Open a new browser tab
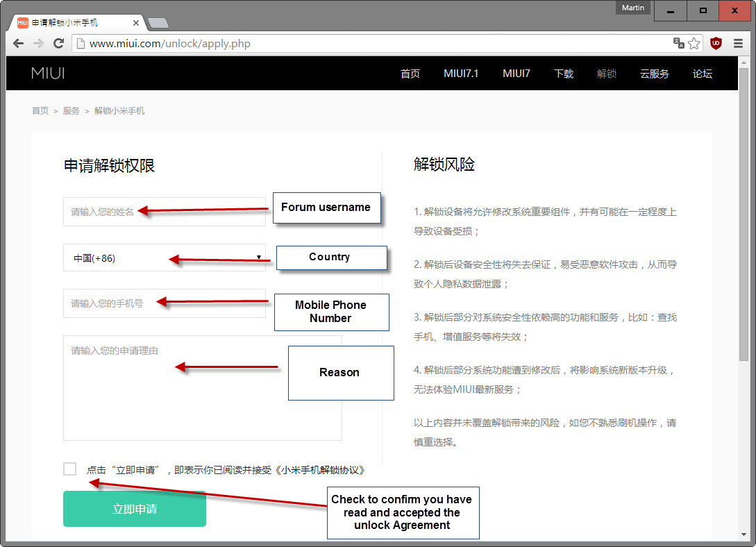 158,23
